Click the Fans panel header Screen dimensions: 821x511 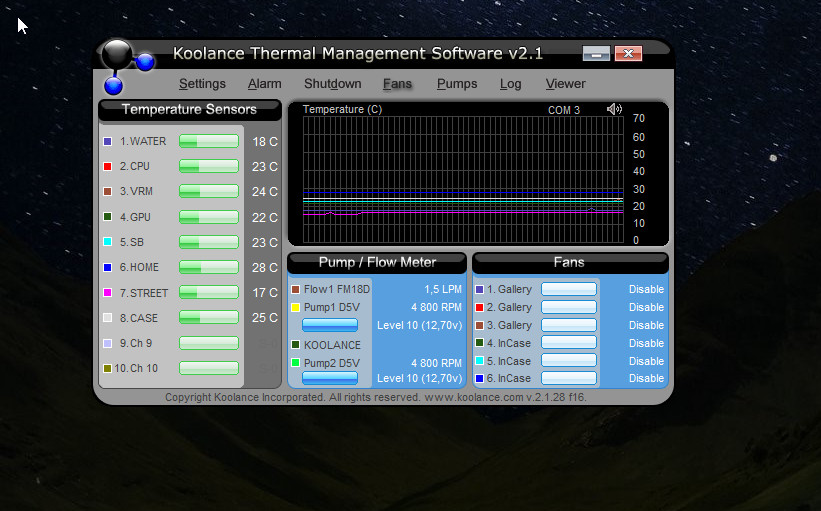pos(570,262)
